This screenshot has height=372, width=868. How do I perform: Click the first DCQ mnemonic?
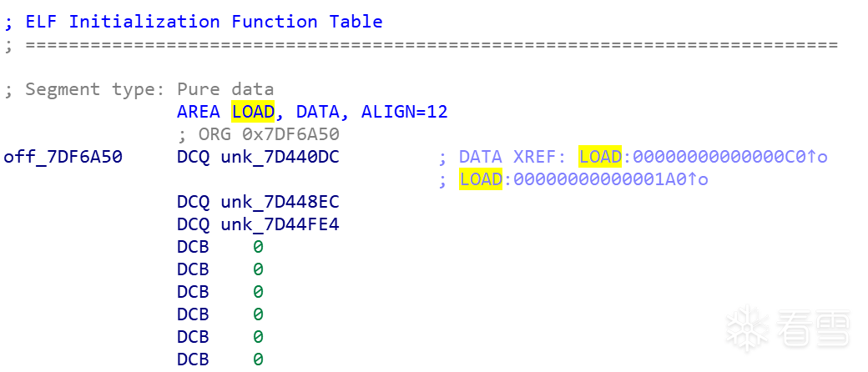193,156
